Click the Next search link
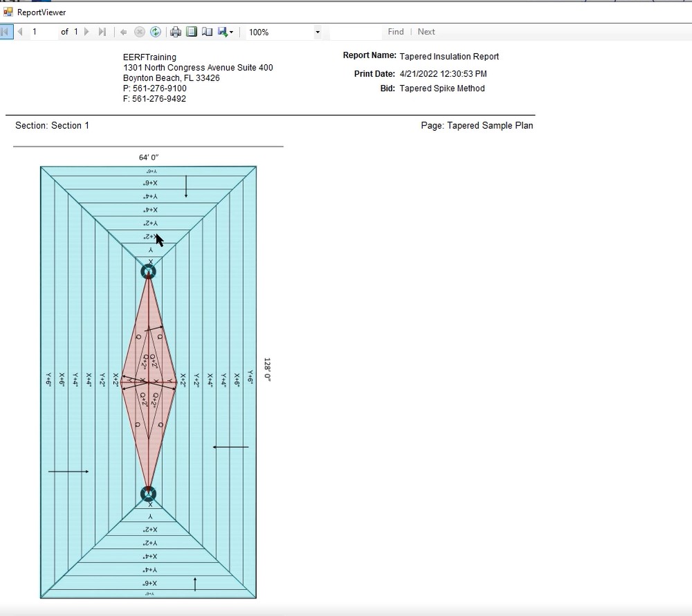The height and width of the screenshot is (616, 692). (426, 32)
